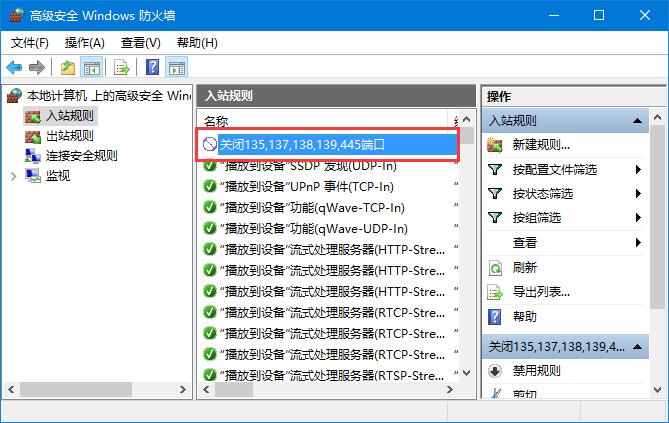Select the 本地计算机 上的高级安全 root node
This screenshot has height=423, width=669.
(108, 96)
